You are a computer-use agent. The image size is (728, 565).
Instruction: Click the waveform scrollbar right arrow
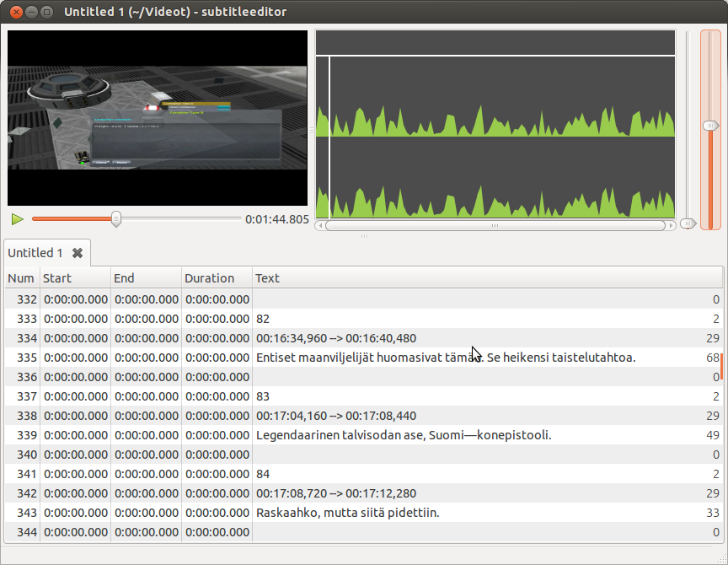671,225
